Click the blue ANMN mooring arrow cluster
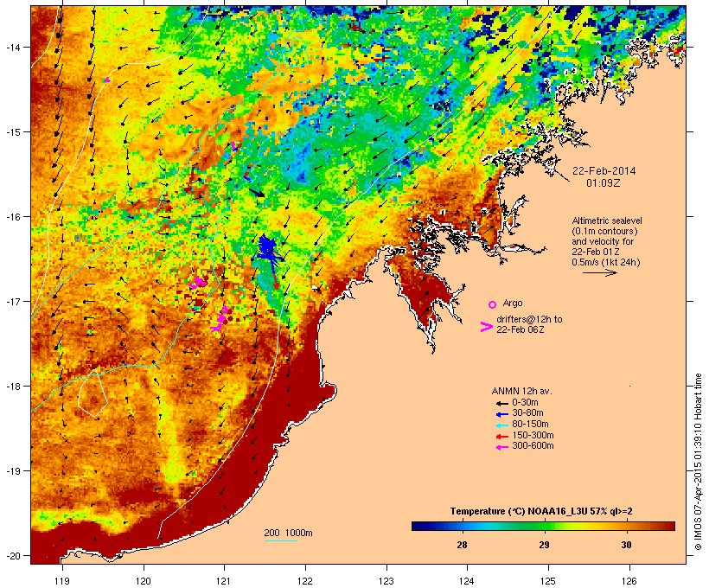The width and height of the screenshot is (709, 588). pyautogui.click(x=268, y=249)
